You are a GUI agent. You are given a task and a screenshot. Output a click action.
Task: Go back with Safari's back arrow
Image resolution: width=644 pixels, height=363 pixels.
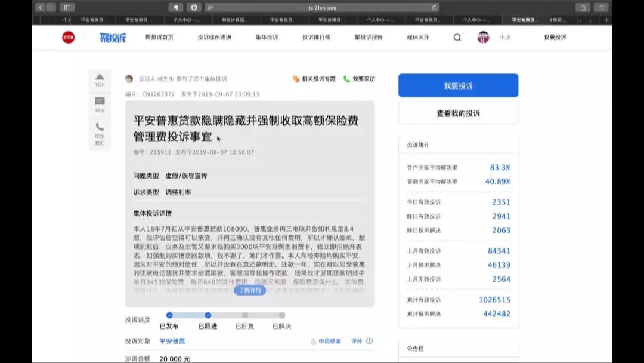tap(41, 7)
